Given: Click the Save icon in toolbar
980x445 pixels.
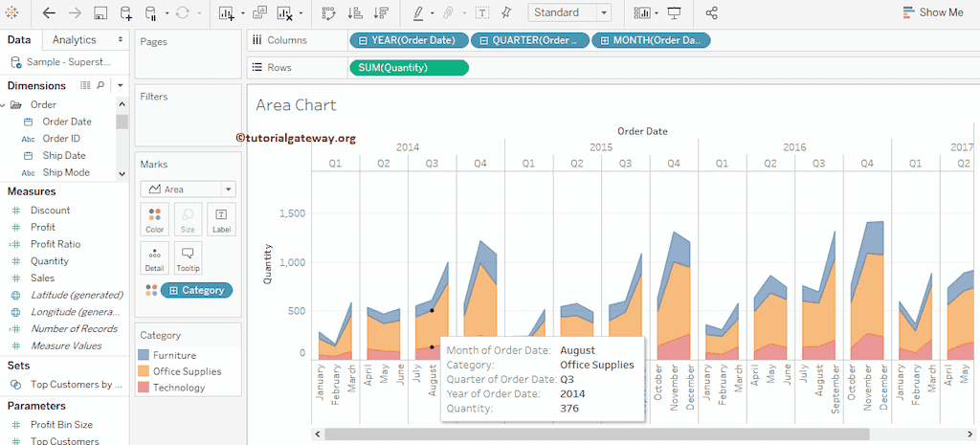Looking at the screenshot, I should [100, 13].
